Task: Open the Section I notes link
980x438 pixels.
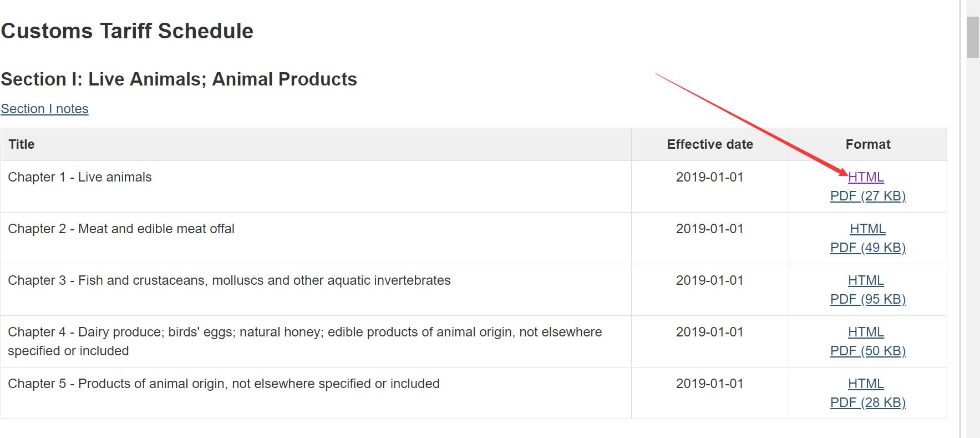Action: coord(44,109)
